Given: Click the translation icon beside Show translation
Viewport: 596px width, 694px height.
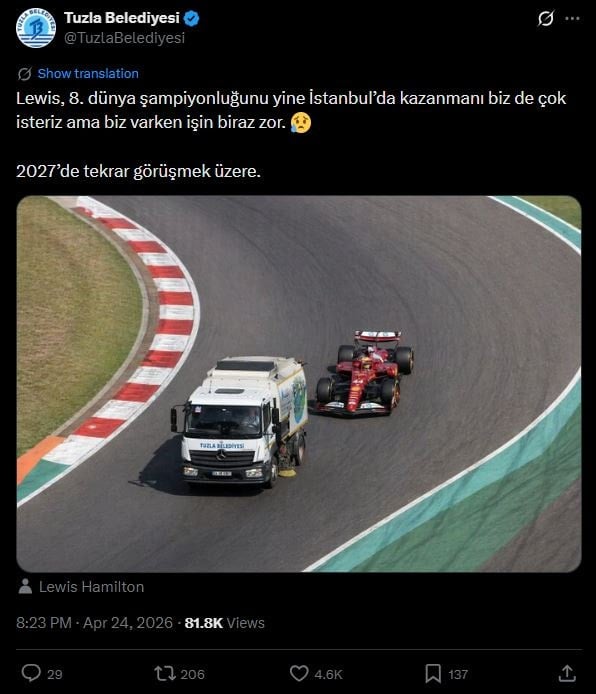Looking at the screenshot, I should point(24,73).
